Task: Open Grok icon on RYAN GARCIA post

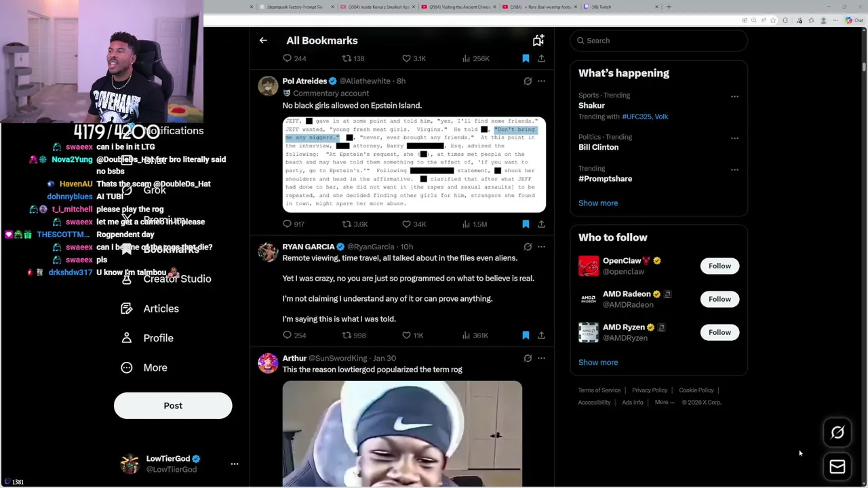Action: tap(528, 247)
